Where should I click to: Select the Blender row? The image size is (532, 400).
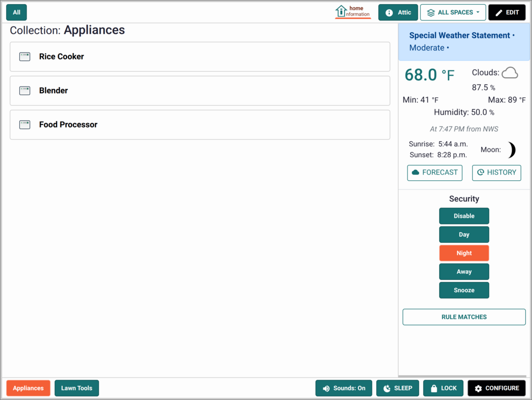click(200, 91)
